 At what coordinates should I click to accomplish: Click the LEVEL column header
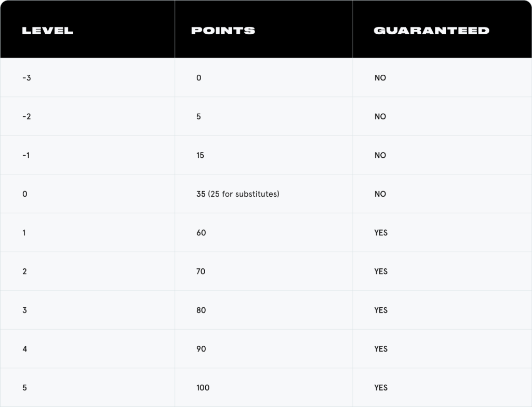click(47, 30)
